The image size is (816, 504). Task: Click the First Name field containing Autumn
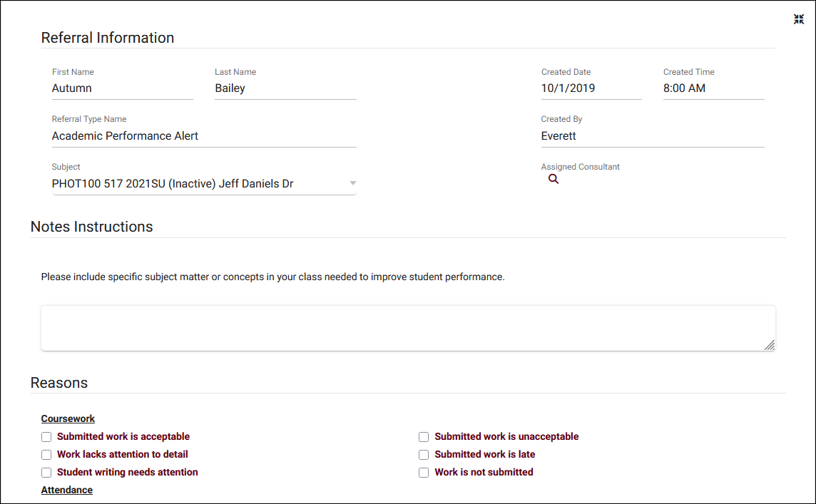point(121,88)
